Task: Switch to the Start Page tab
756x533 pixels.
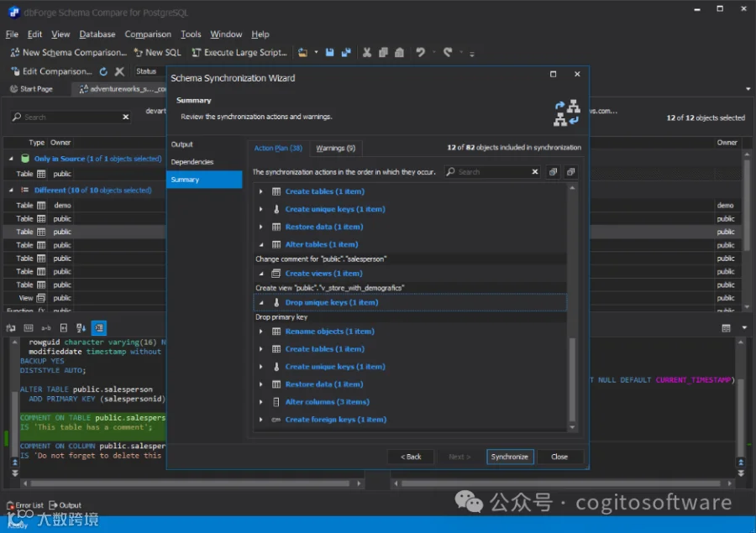Action: click(x=32, y=89)
